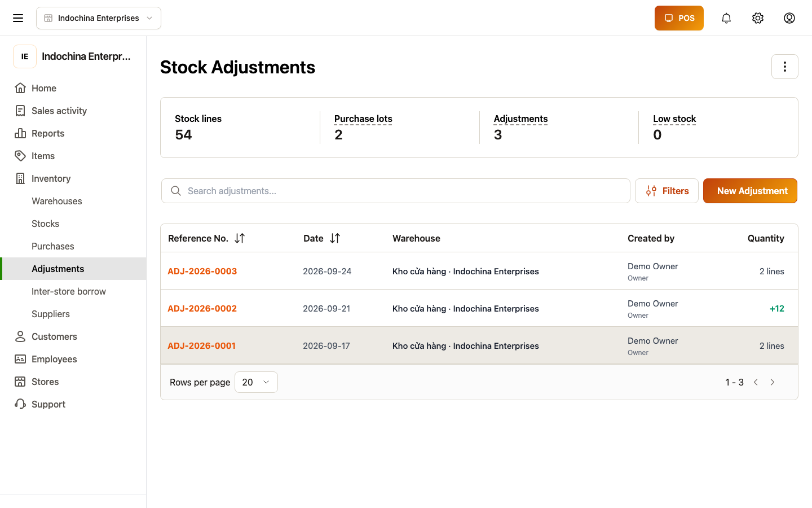
Task: Launch the POS button
Action: (x=679, y=18)
